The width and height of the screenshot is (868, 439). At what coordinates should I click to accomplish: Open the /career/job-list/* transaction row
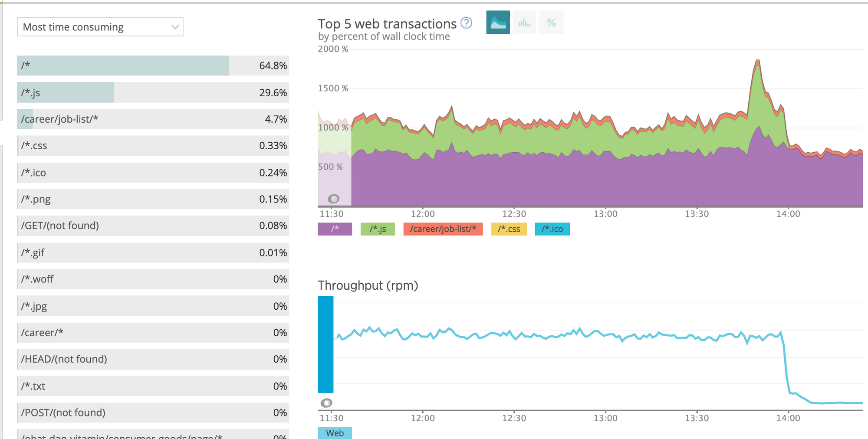[153, 119]
